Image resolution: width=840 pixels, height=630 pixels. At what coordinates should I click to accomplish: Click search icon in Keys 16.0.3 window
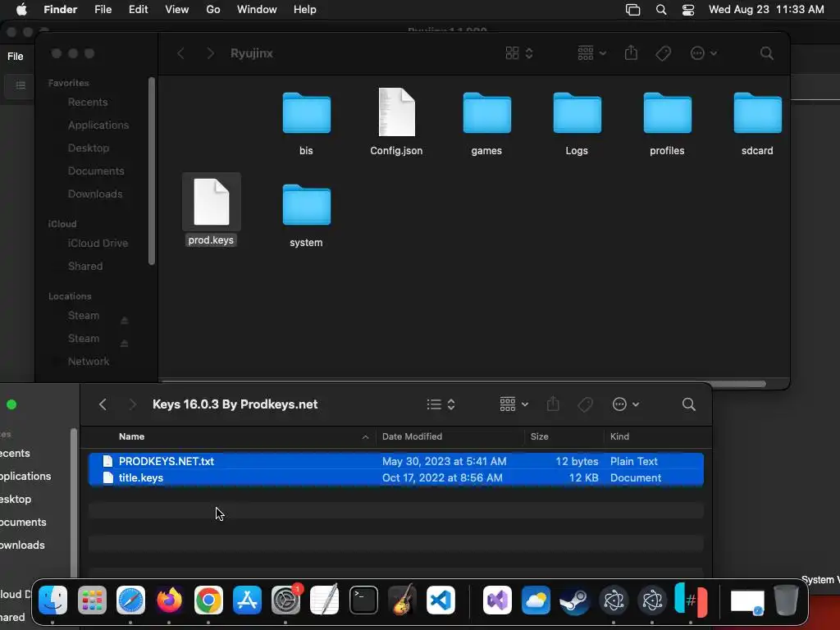pyautogui.click(x=689, y=404)
